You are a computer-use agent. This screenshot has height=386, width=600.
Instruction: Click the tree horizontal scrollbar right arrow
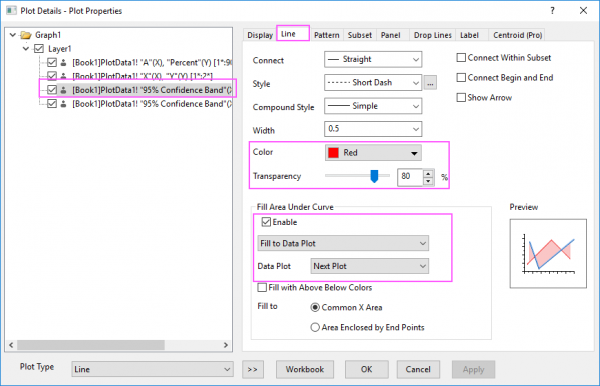click(226, 345)
